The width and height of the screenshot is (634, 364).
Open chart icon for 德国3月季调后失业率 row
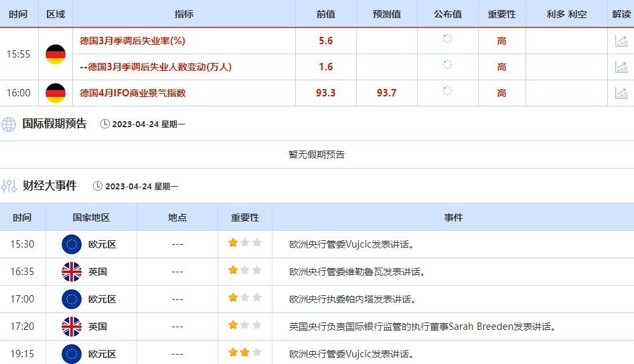[621, 41]
